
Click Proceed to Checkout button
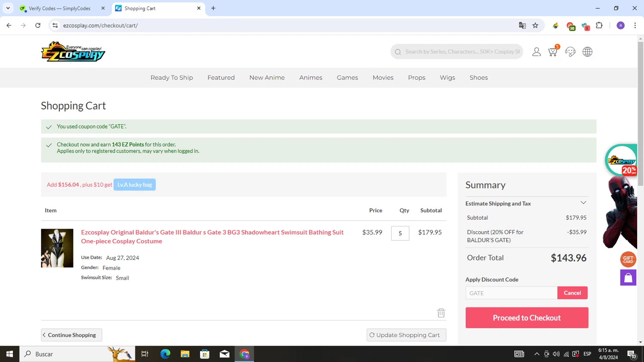[x=527, y=318]
